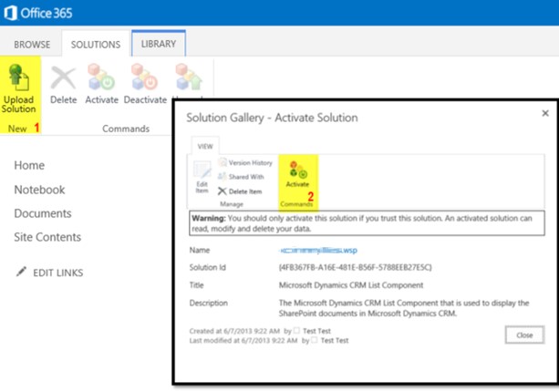Screen dimensions: 559x392
Task: Click the Deactivate ribbon command
Action: pyautogui.click(x=145, y=85)
